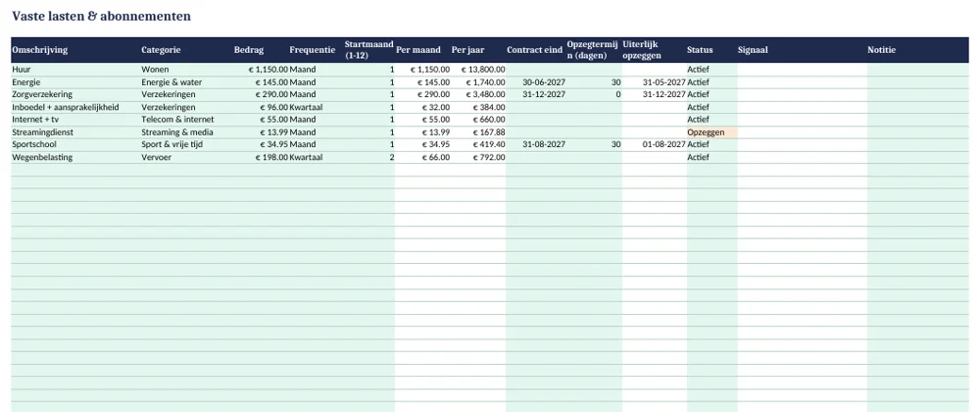Select the € 384.00 yearly cell
This screenshot has height=412, width=980.
click(x=478, y=107)
